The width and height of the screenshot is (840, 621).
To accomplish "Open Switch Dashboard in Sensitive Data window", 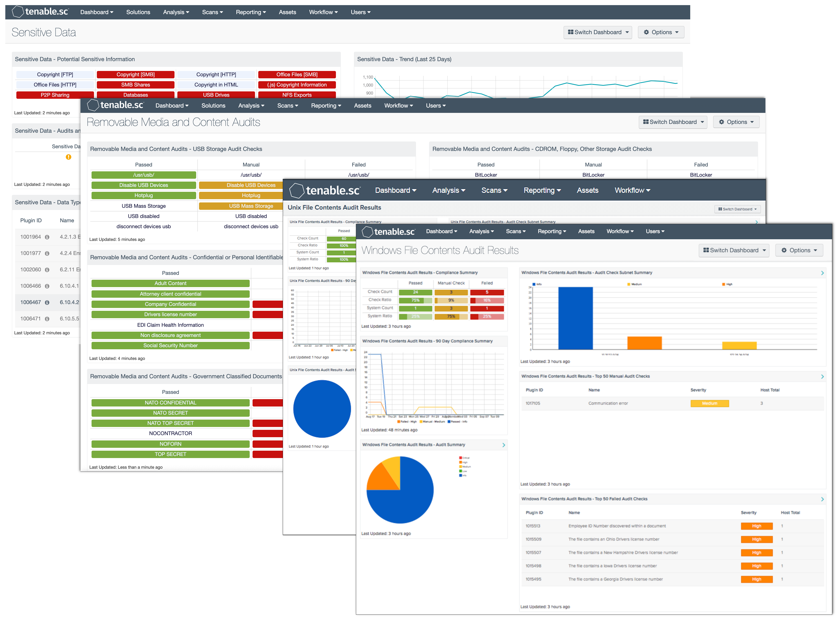I will (x=598, y=32).
